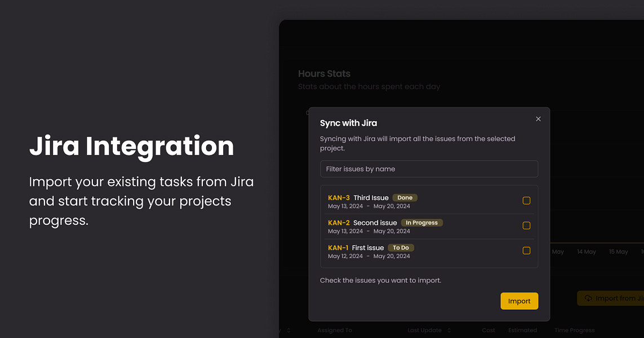Click the In Progress status badge
This screenshot has width=644, height=338.
[422, 223]
